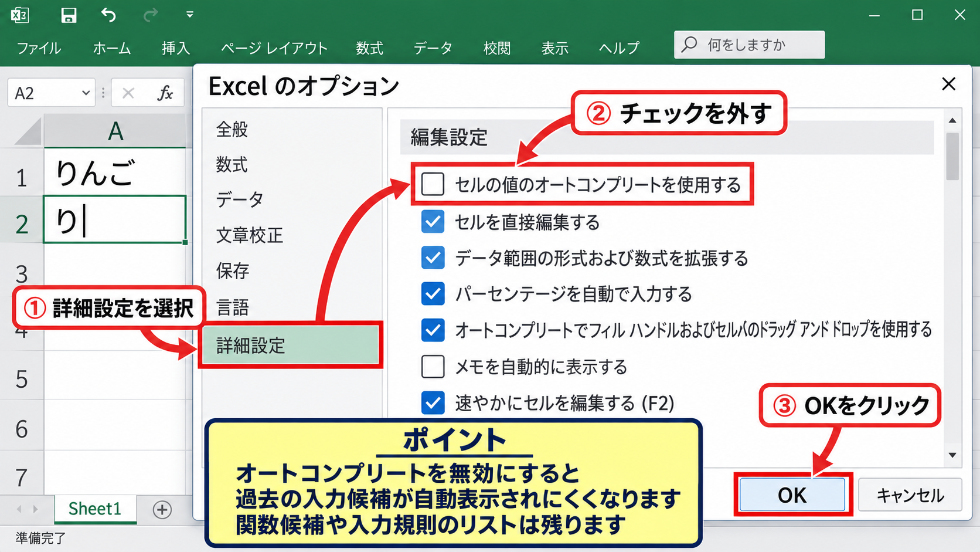980x552 pixels.
Task: Click the キャンセル button
Action: click(x=910, y=495)
